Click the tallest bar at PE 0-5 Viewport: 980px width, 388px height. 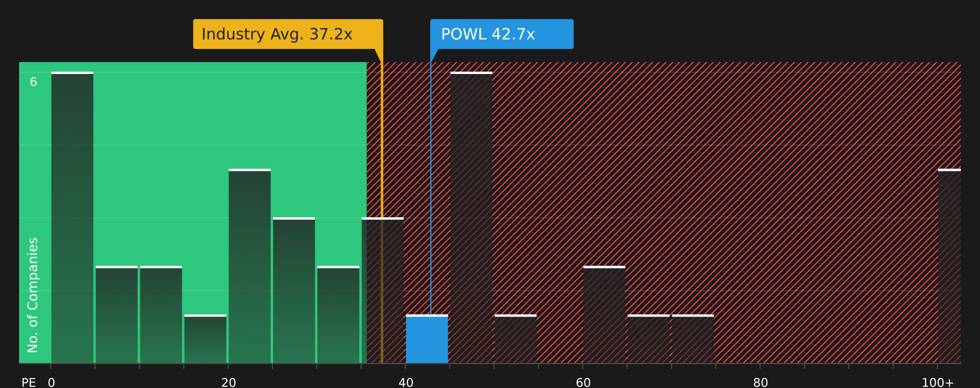coord(72,217)
